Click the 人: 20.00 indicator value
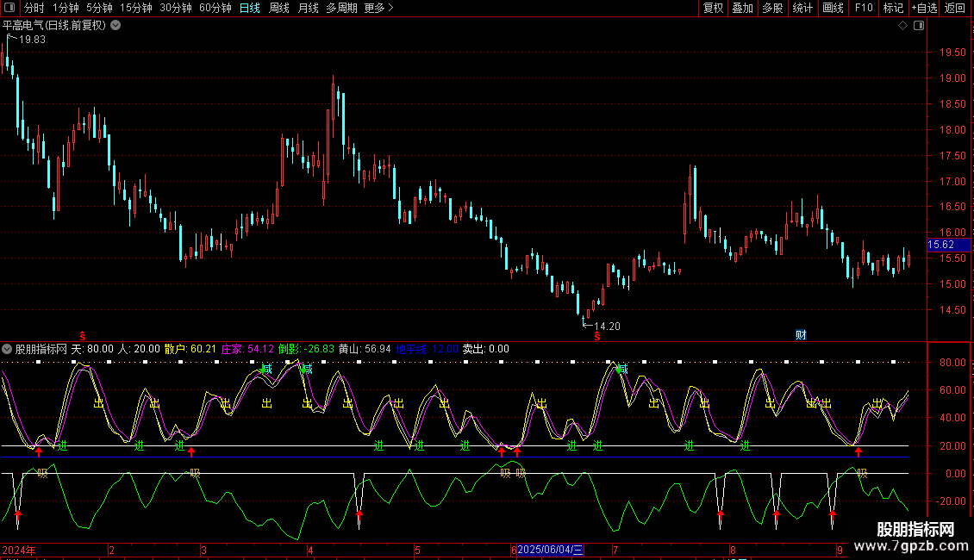The image size is (974, 560). [x=139, y=349]
